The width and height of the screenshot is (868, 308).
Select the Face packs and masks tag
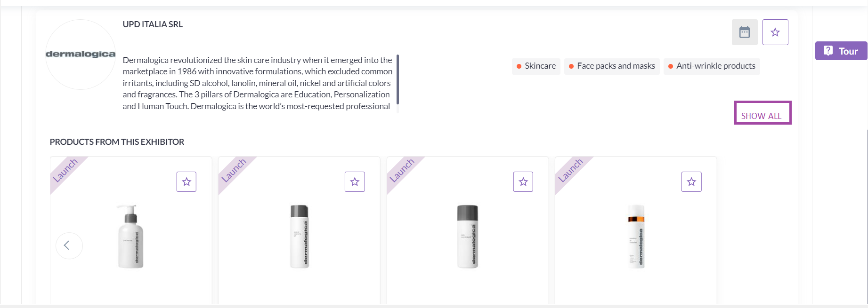click(612, 66)
